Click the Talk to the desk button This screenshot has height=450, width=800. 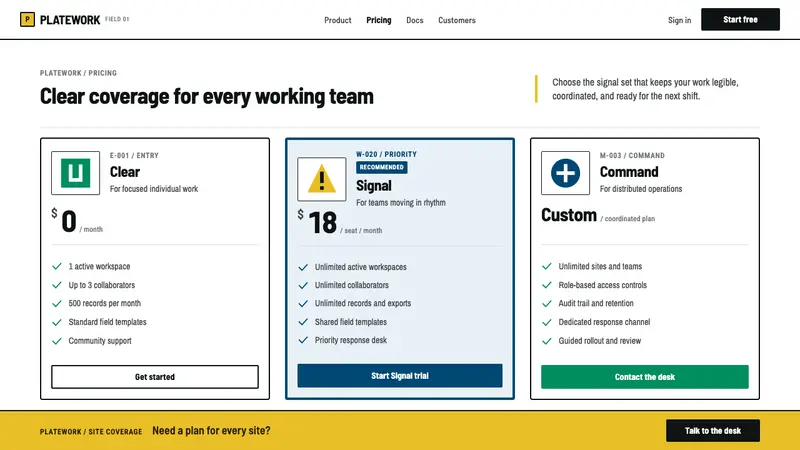pyautogui.click(x=713, y=431)
